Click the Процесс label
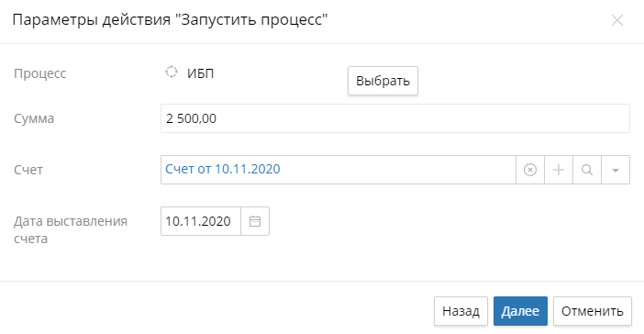644x334 pixels. click(x=39, y=73)
